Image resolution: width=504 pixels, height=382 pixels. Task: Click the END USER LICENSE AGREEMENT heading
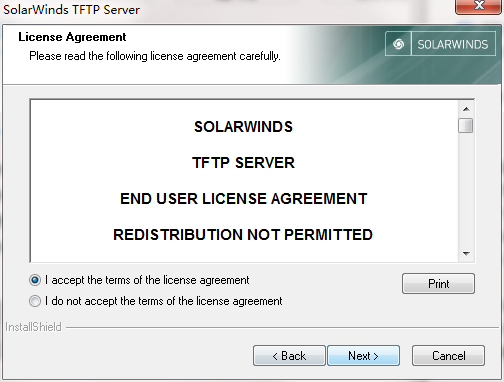pos(244,199)
